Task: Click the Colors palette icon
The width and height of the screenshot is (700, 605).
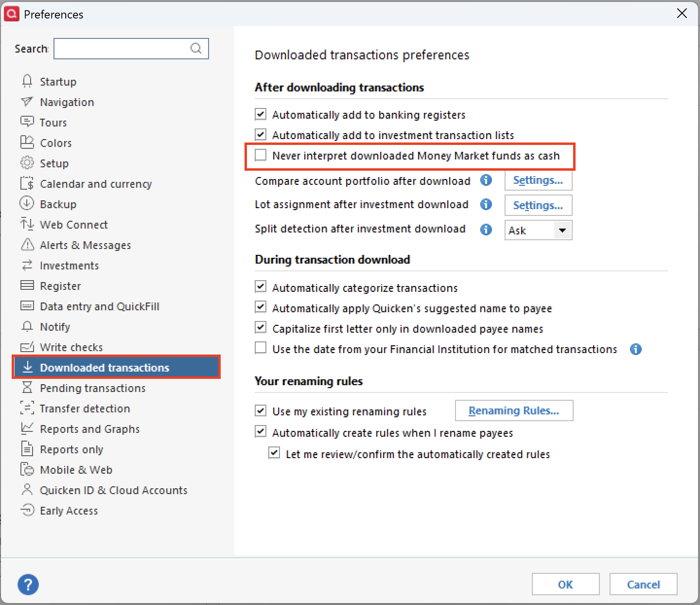Action: (27, 142)
